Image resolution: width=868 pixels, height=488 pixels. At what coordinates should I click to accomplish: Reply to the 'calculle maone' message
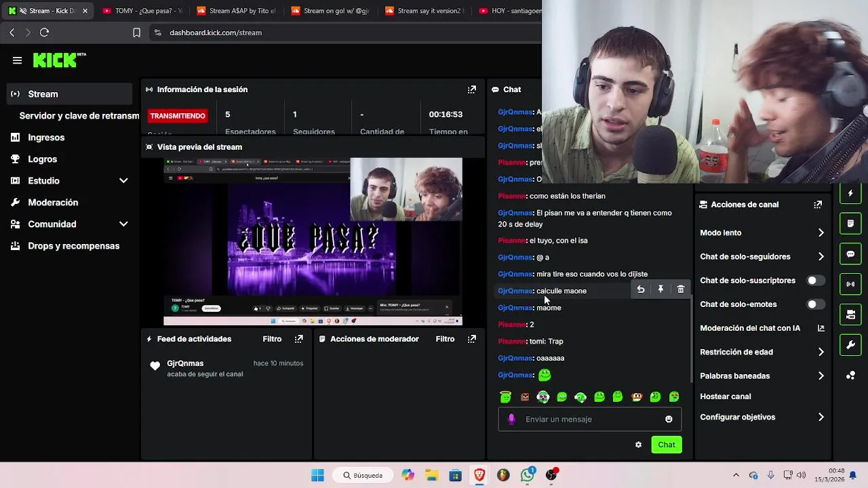pyautogui.click(x=640, y=289)
